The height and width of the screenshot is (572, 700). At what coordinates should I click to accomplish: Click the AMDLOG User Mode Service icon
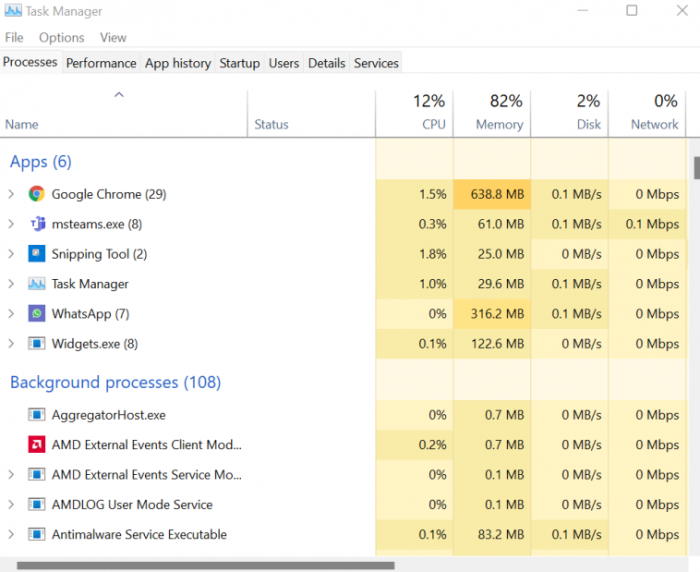(x=37, y=505)
